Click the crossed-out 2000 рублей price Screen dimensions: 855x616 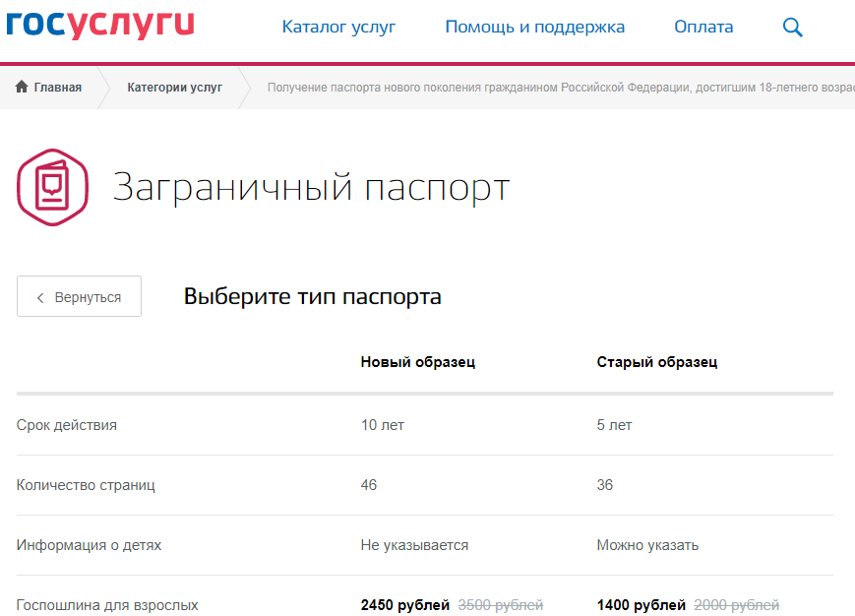737,605
